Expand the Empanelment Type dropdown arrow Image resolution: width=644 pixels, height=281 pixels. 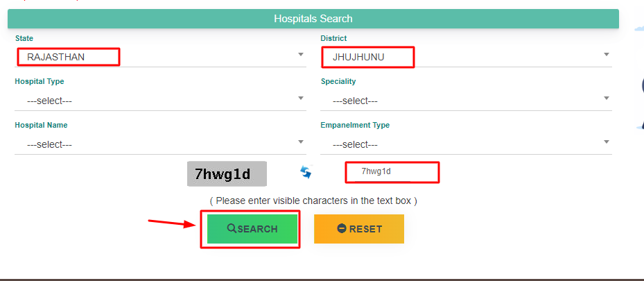click(x=607, y=142)
